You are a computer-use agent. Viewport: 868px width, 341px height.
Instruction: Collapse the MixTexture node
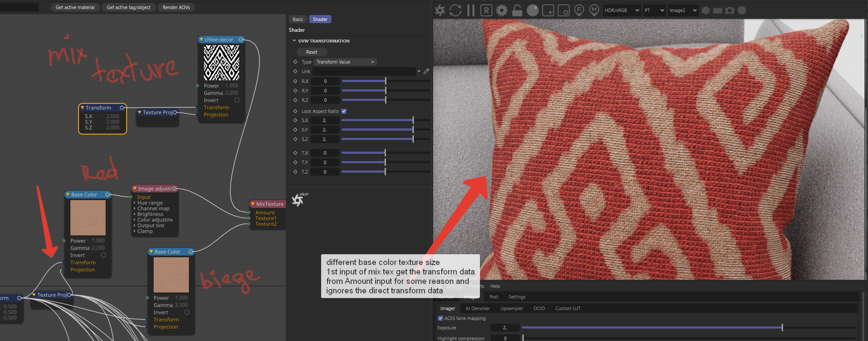(253, 204)
